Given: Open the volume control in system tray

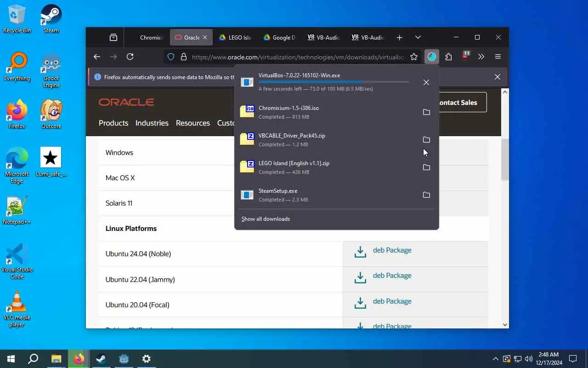Looking at the screenshot, I should (x=529, y=359).
